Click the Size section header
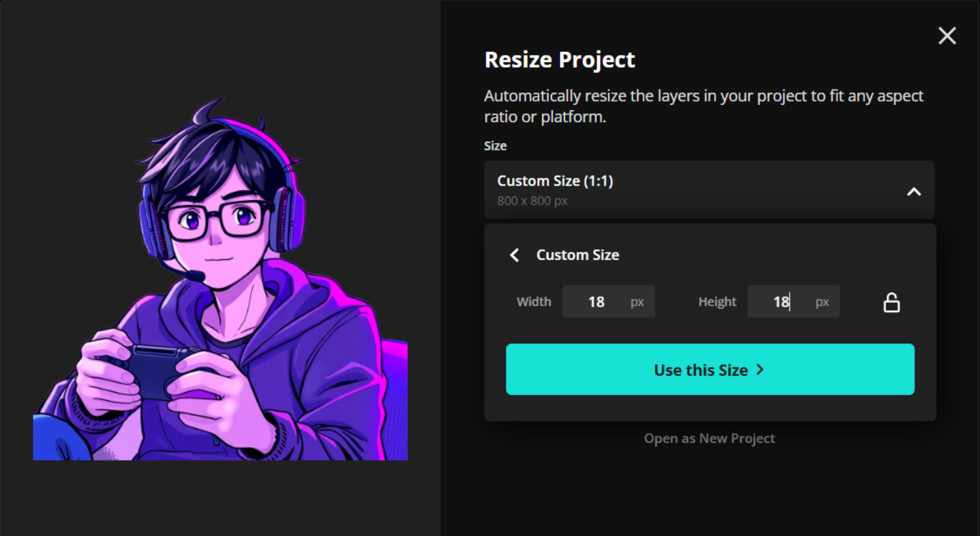Screen dimensions: 980x536 [495, 145]
